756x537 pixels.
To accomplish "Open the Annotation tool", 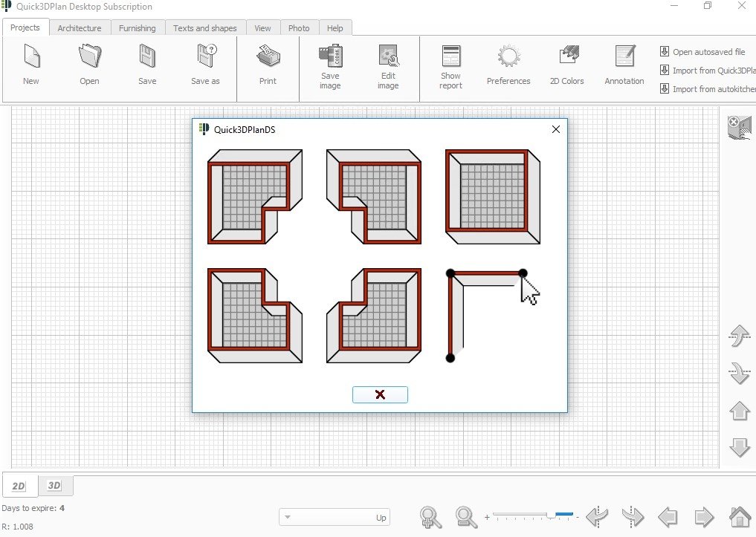I will pos(624,65).
